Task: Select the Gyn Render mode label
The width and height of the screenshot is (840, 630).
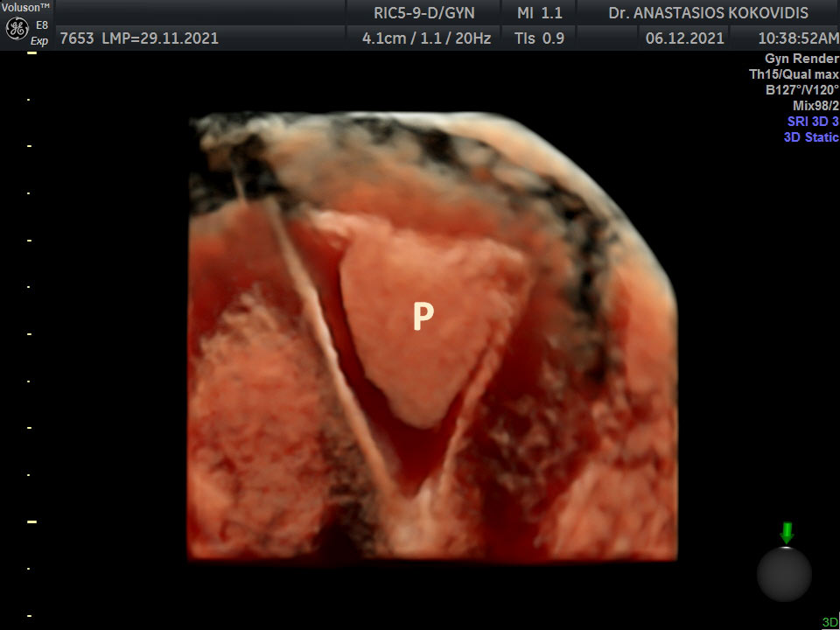Action: pyautogui.click(x=801, y=59)
